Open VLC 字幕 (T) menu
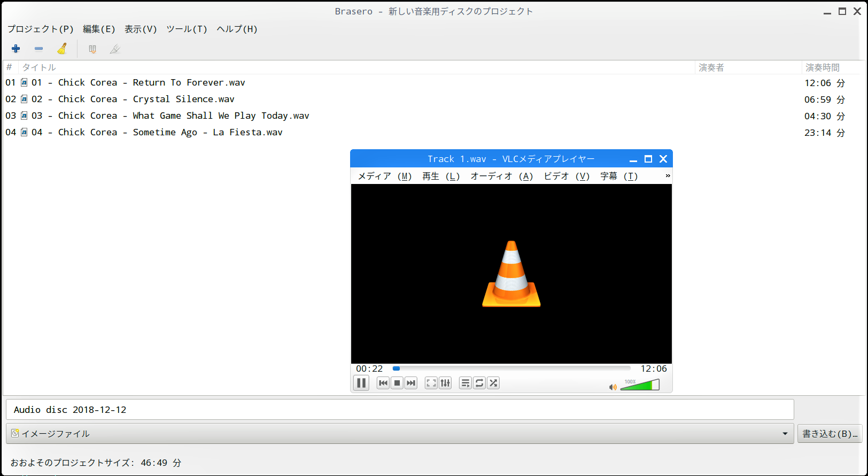 click(x=619, y=176)
